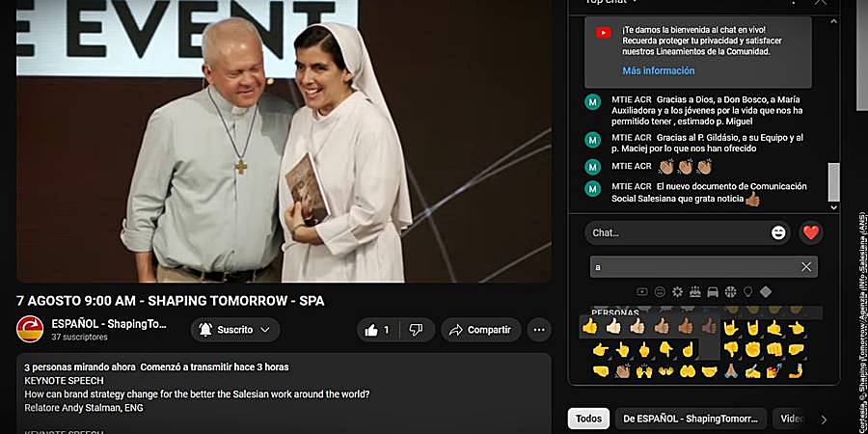Share the video with Compartir
Viewport: 868px width, 434px height.
pos(480,330)
